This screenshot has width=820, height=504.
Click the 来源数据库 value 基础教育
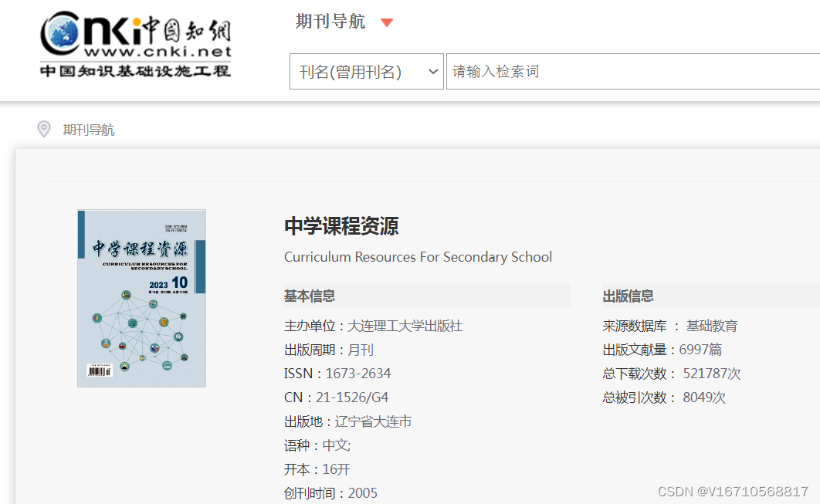pos(712,326)
